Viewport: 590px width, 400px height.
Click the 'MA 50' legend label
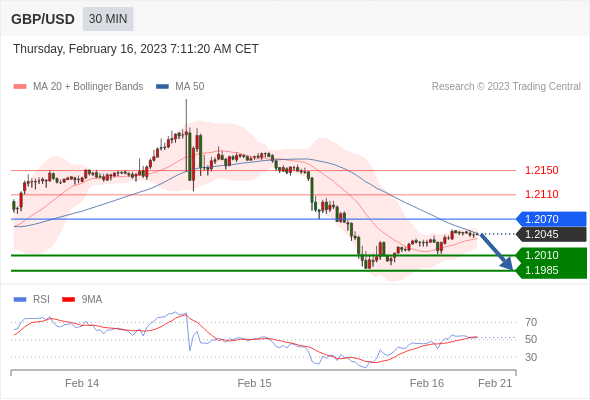point(190,87)
